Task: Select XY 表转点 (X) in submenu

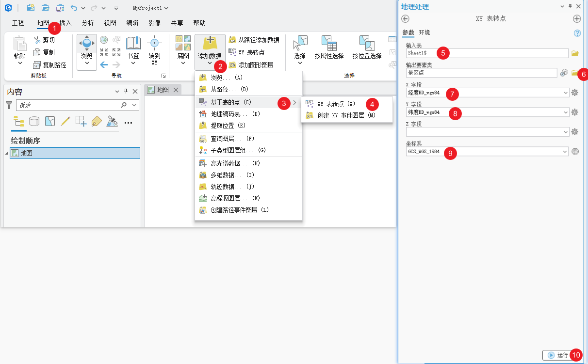Action: (x=346, y=104)
